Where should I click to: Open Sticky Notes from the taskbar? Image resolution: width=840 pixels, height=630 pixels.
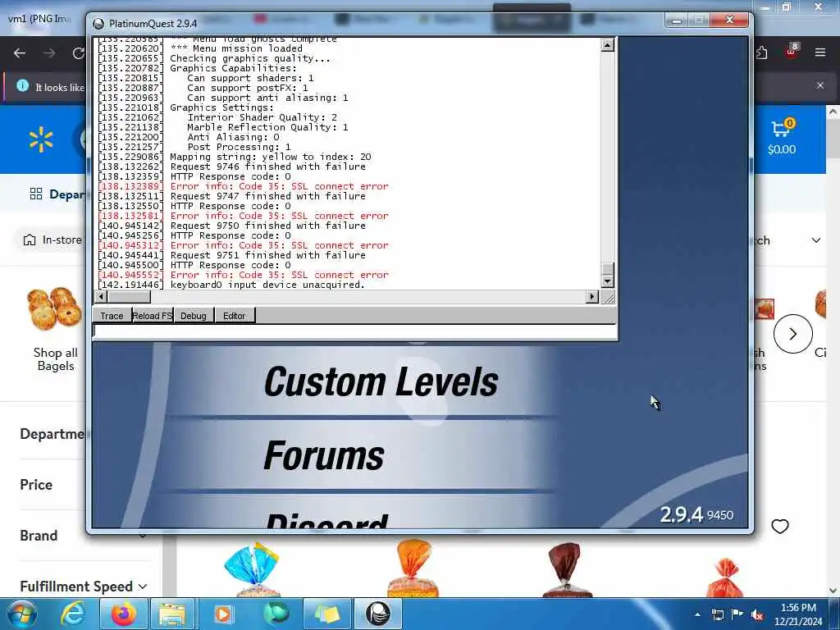326,614
